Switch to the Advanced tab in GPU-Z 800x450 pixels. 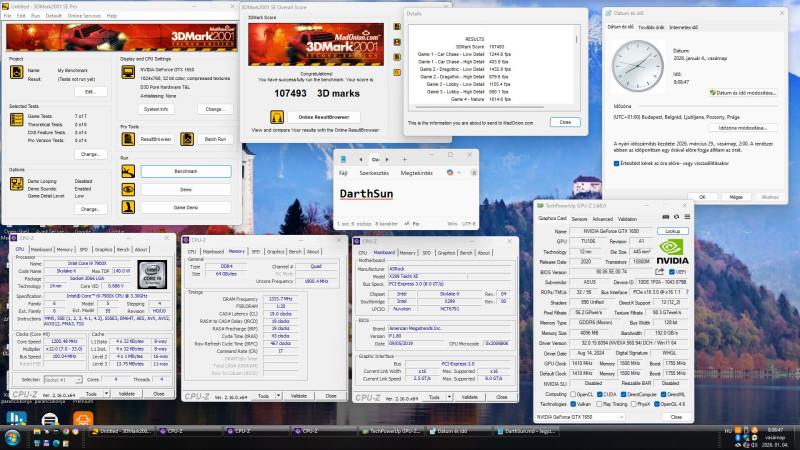pos(602,219)
